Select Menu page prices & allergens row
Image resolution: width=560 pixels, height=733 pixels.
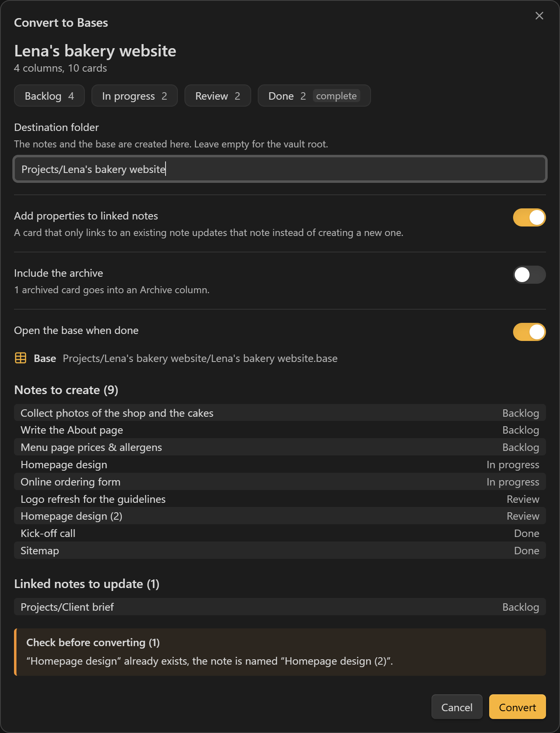[x=280, y=447]
